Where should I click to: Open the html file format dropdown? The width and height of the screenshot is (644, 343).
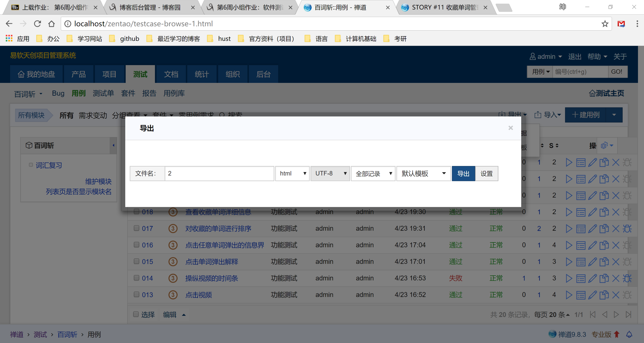[x=292, y=173]
